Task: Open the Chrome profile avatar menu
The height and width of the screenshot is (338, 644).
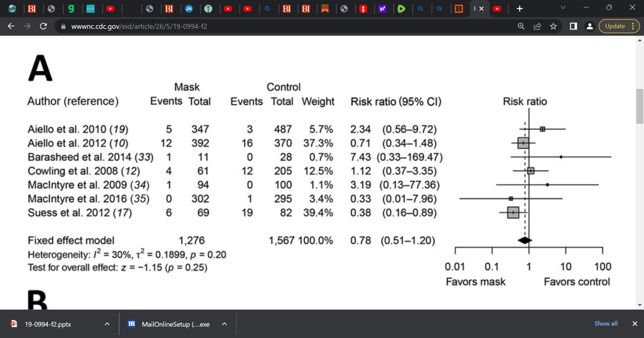Action: click(590, 26)
